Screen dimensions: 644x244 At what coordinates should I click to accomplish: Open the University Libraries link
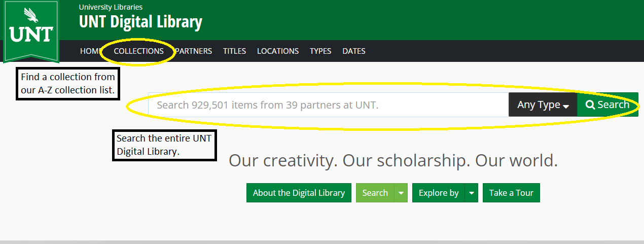[x=111, y=7]
